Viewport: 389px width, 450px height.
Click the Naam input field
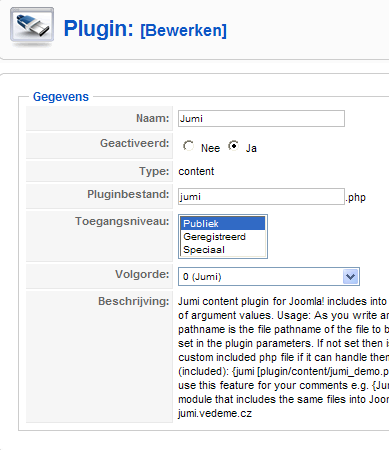tap(261, 119)
